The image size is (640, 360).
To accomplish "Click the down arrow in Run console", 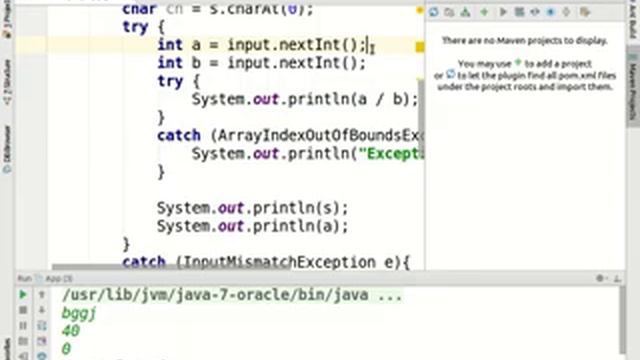I will click(42, 310).
